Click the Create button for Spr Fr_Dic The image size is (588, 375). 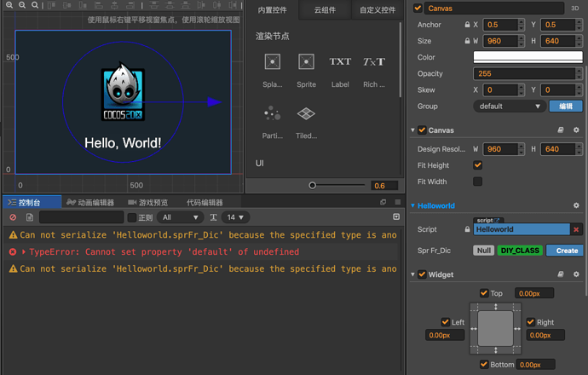(x=567, y=251)
